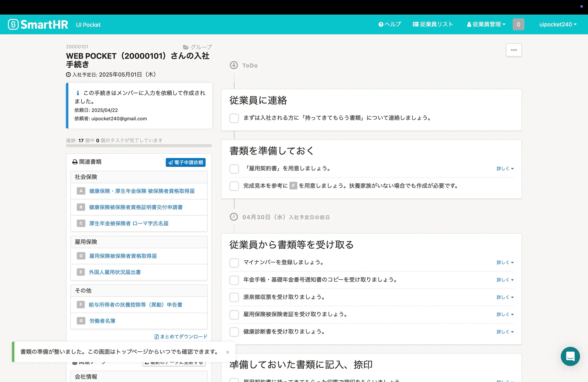Check the マイナンバーを登録しましょう task
The width and height of the screenshot is (588, 382).
[x=234, y=263]
